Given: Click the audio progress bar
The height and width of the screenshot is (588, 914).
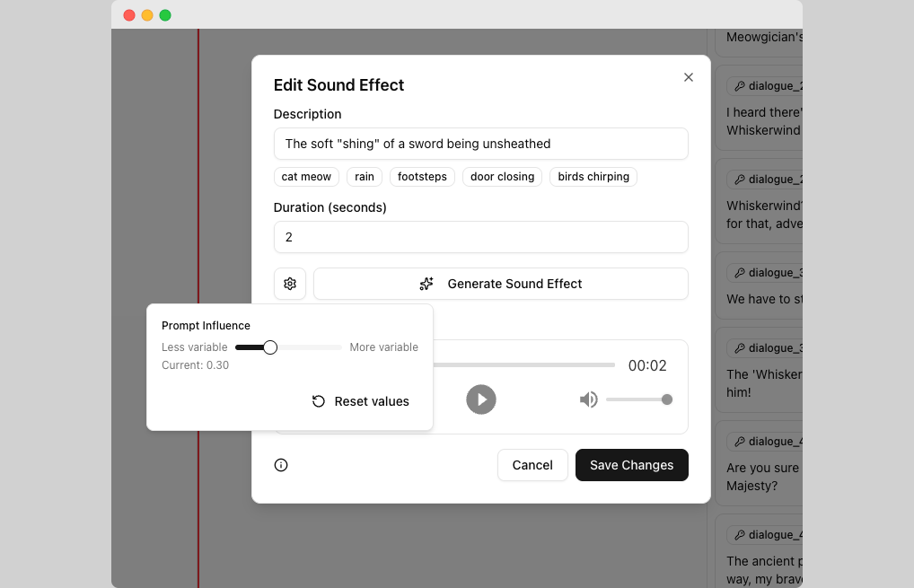Looking at the screenshot, I should (524, 365).
